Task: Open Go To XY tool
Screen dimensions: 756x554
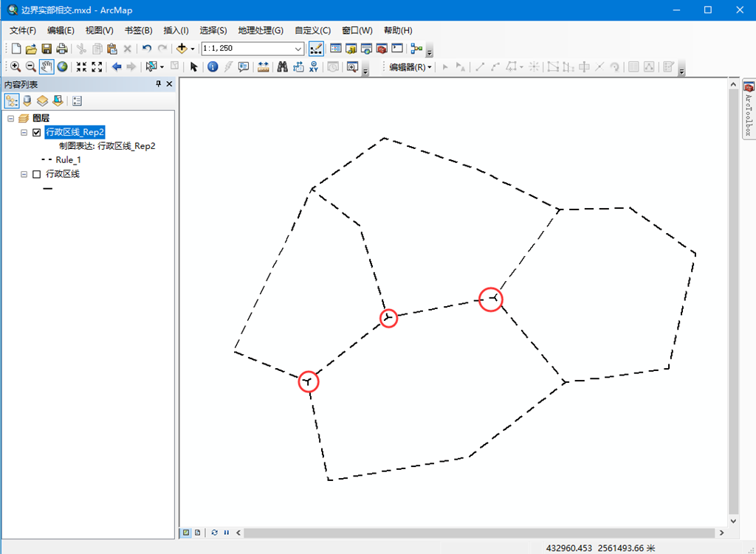Action: click(314, 67)
